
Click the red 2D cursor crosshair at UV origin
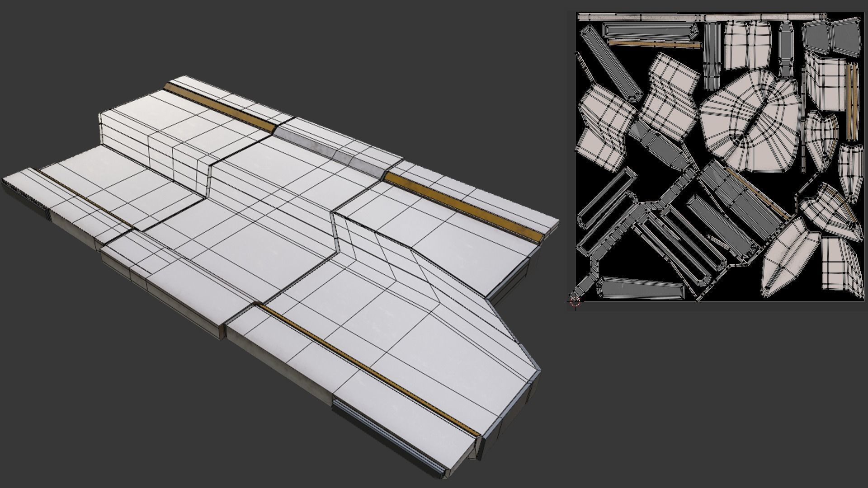(575, 302)
